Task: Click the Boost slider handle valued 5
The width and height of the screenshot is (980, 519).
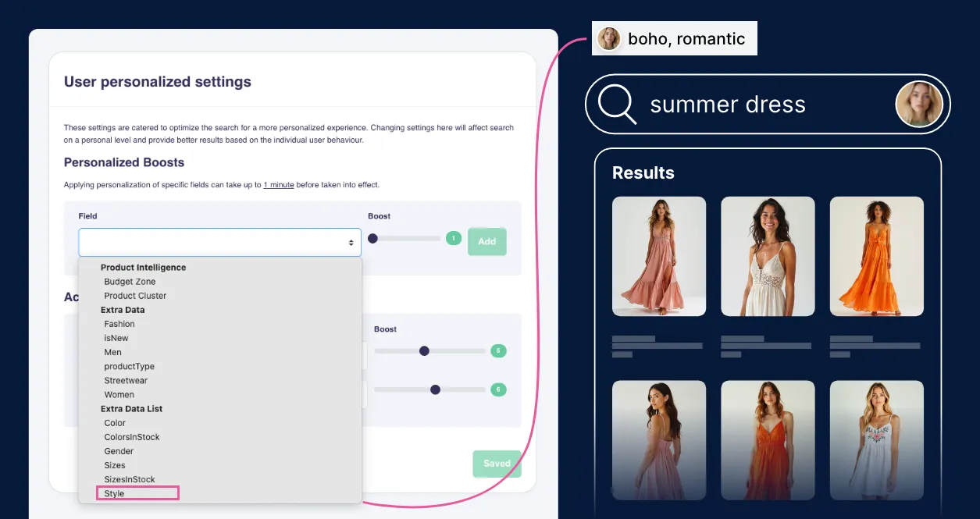Action: pos(424,350)
